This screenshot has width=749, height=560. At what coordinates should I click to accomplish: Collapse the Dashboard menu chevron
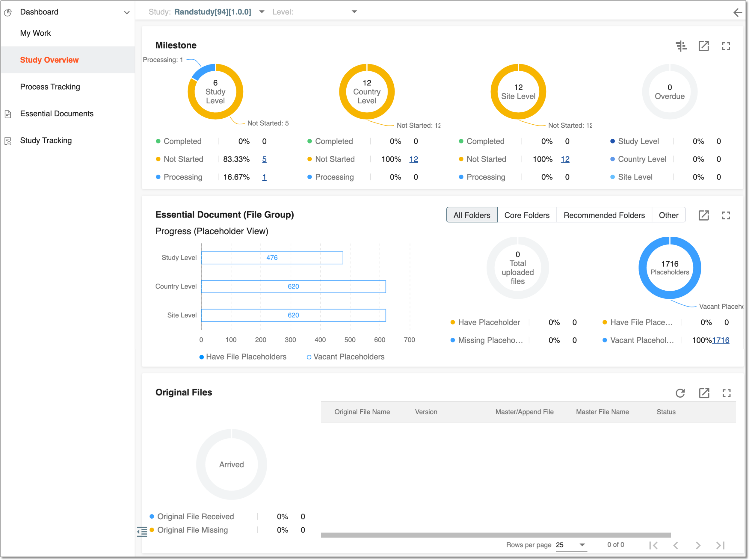(127, 13)
